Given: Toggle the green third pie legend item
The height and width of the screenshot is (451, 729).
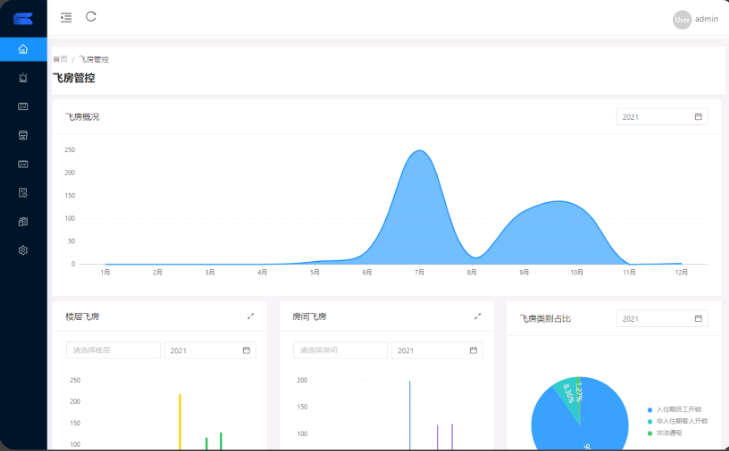Looking at the screenshot, I should [x=664, y=433].
